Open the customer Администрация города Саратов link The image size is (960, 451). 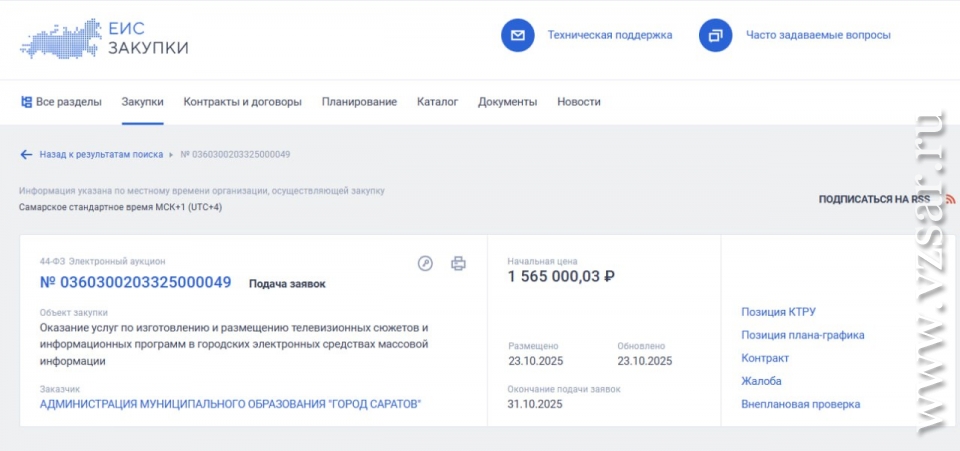(x=230, y=405)
